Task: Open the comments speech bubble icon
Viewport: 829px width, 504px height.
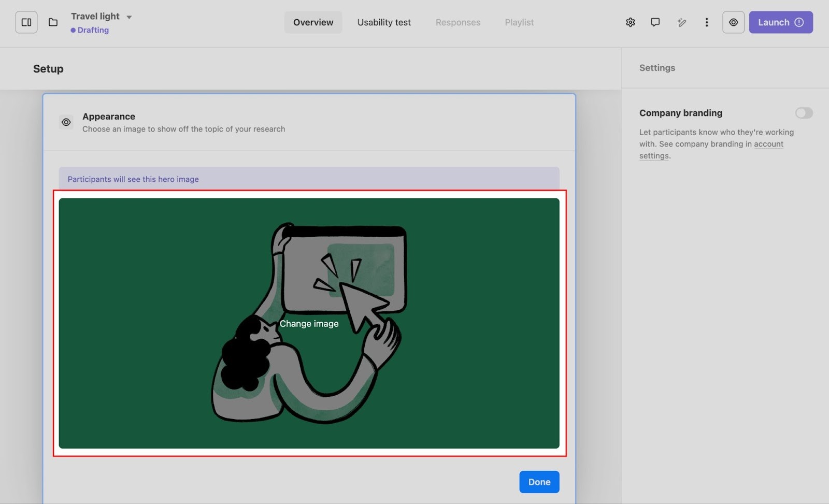Action: point(655,22)
